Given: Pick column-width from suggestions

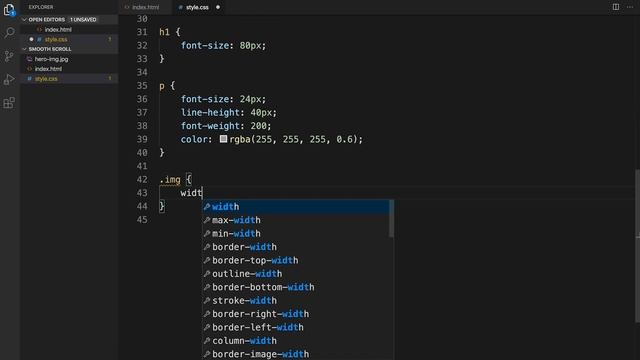Looking at the screenshot, I should click(x=296, y=341).
